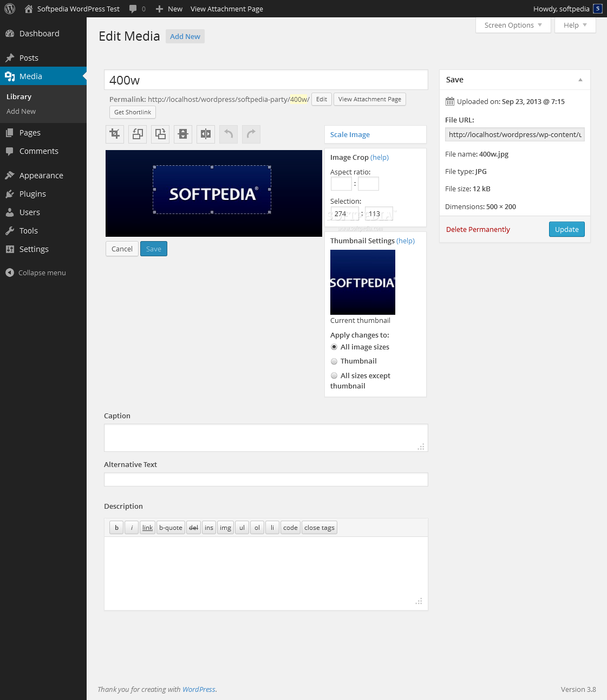The image size is (607, 700).
Task: Rotate image counter-clockwise
Action: pos(138,134)
